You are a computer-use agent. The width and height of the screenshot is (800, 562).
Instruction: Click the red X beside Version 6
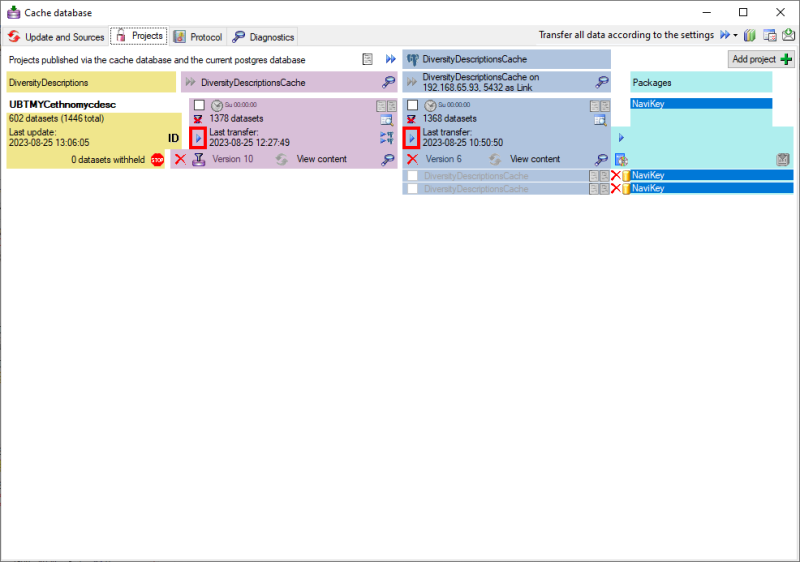(x=412, y=159)
